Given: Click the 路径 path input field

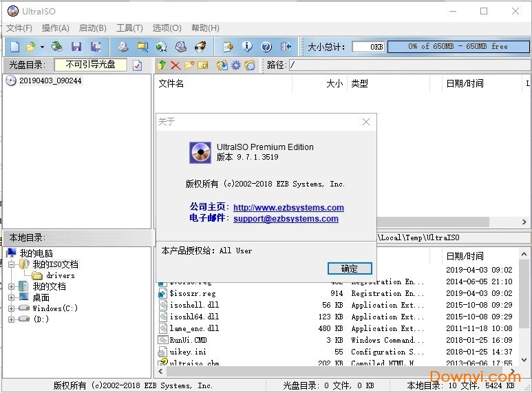Looking at the screenshot, I should (x=409, y=65).
